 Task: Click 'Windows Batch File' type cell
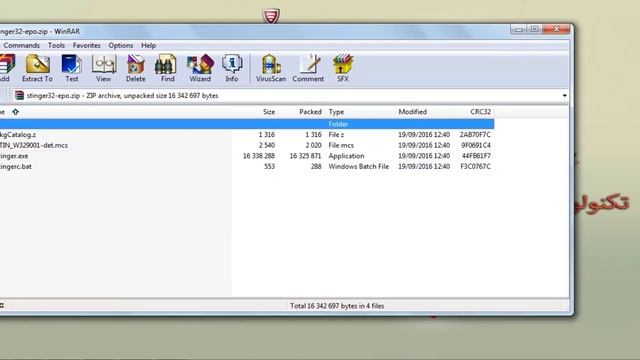[x=358, y=167]
